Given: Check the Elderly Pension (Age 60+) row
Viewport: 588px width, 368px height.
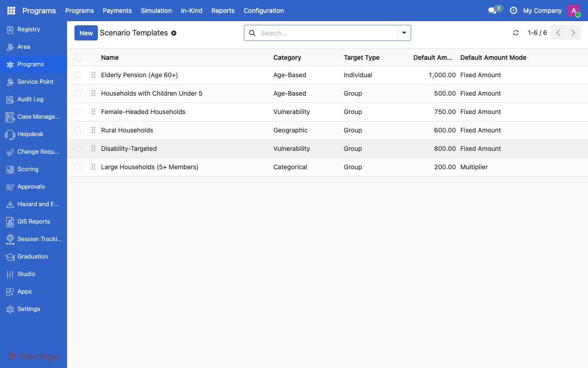Looking at the screenshot, I should tap(78, 75).
